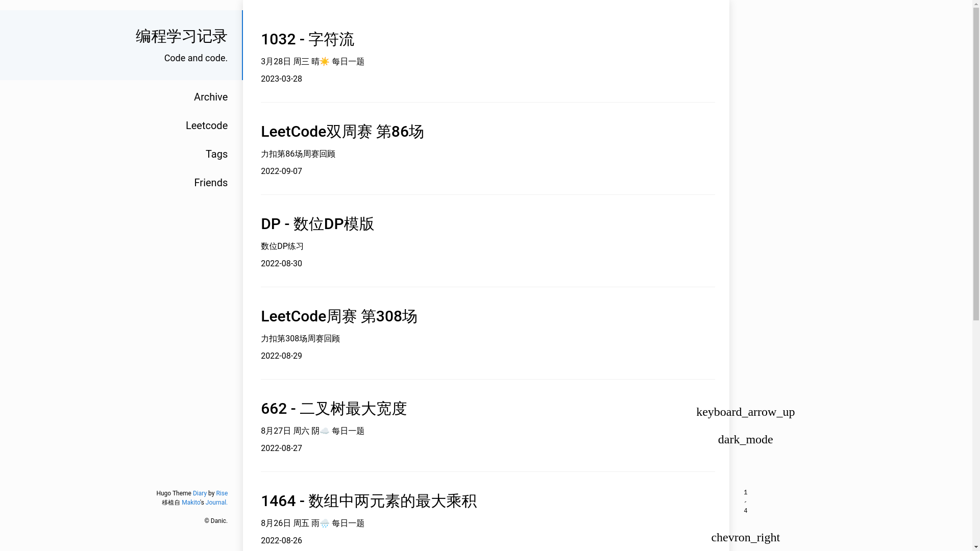Open post LeetCode双周赛 第86场
Image resolution: width=980 pixels, height=551 pixels.
[342, 132]
